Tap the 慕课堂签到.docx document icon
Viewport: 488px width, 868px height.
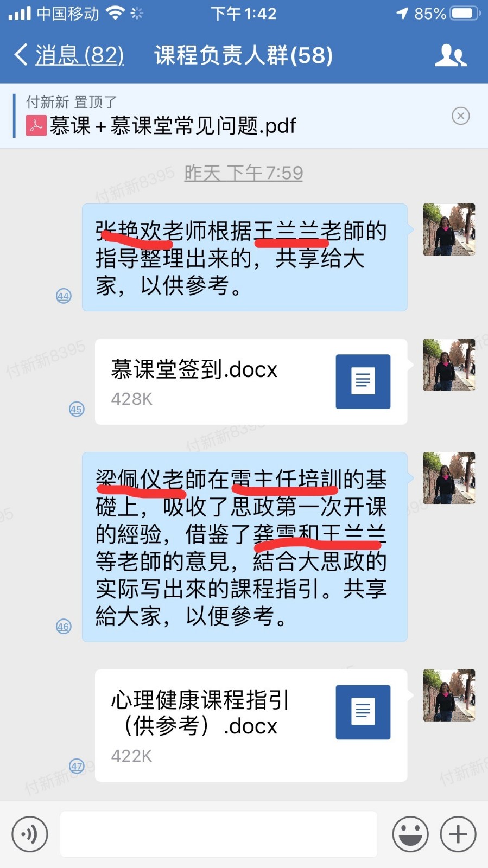(363, 381)
